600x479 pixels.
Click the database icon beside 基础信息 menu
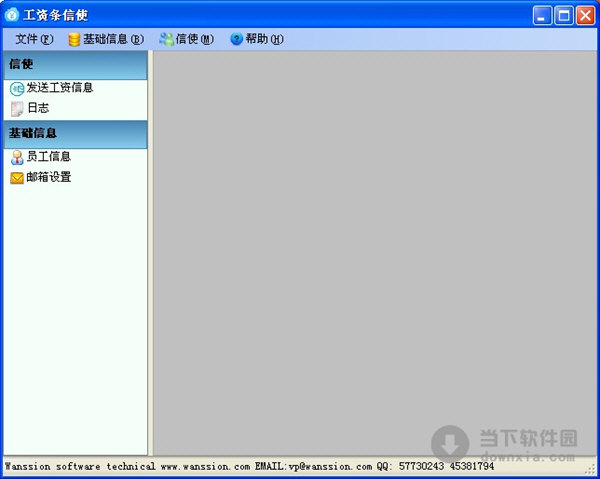pos(74,39)
